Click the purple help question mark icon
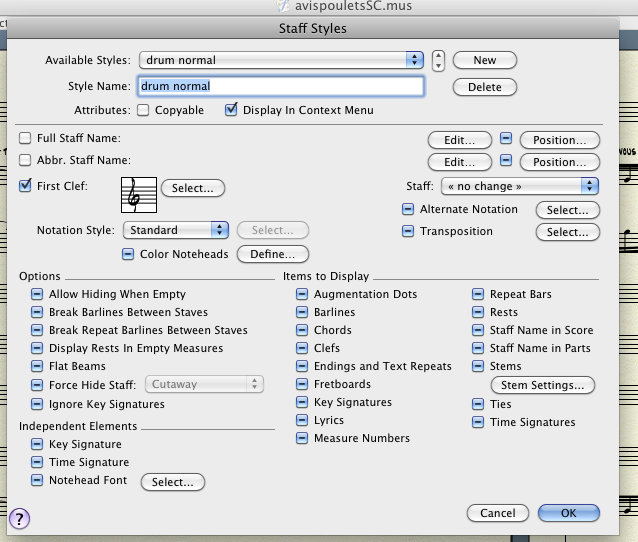 click(x=19, y=518)
